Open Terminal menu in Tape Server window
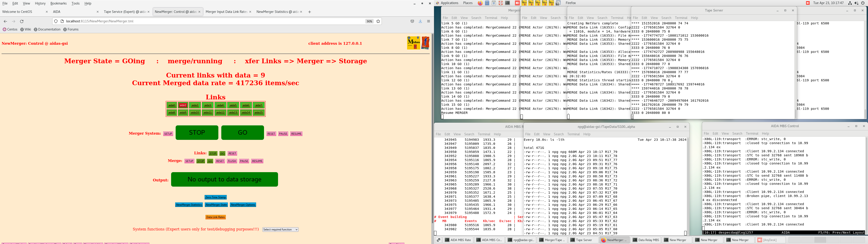Screen dimensions: 868x244 point(681,18)
